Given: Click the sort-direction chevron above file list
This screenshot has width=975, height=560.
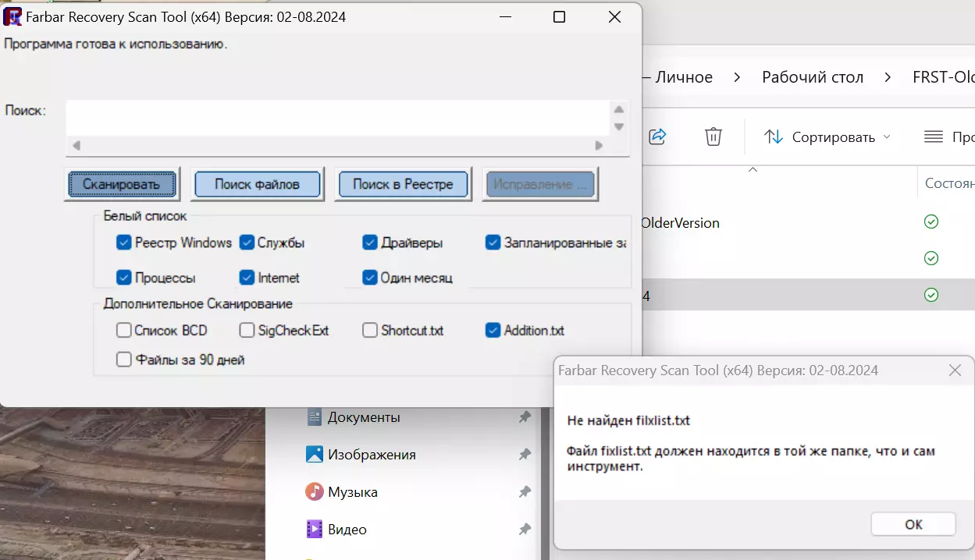Looking at the screenshot, I should pyautogui.click(x=753, y=169).
